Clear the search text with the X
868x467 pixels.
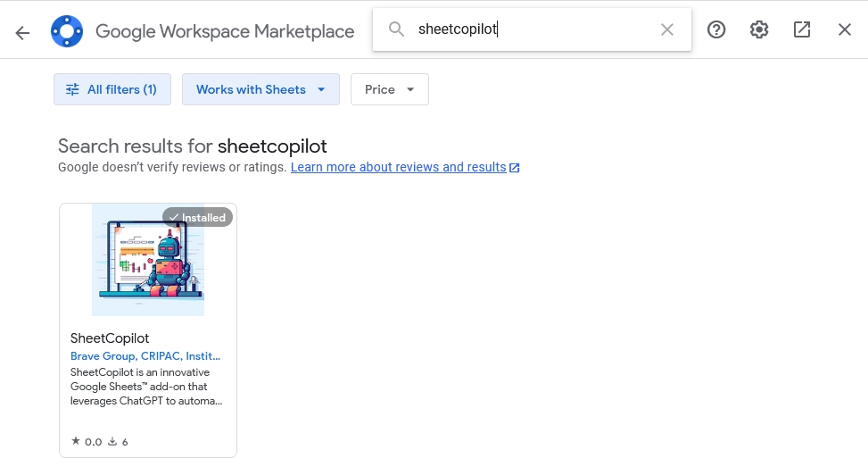coord(667,29)
